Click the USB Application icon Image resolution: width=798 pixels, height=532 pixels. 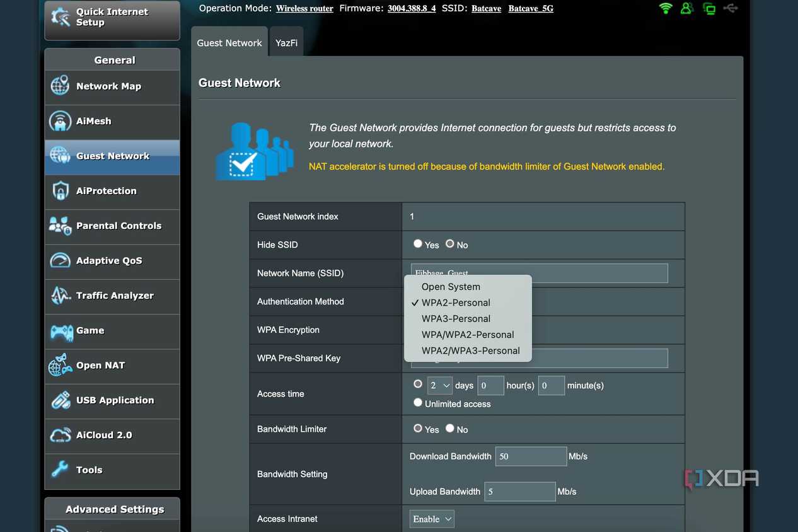(x=60, y=400)
